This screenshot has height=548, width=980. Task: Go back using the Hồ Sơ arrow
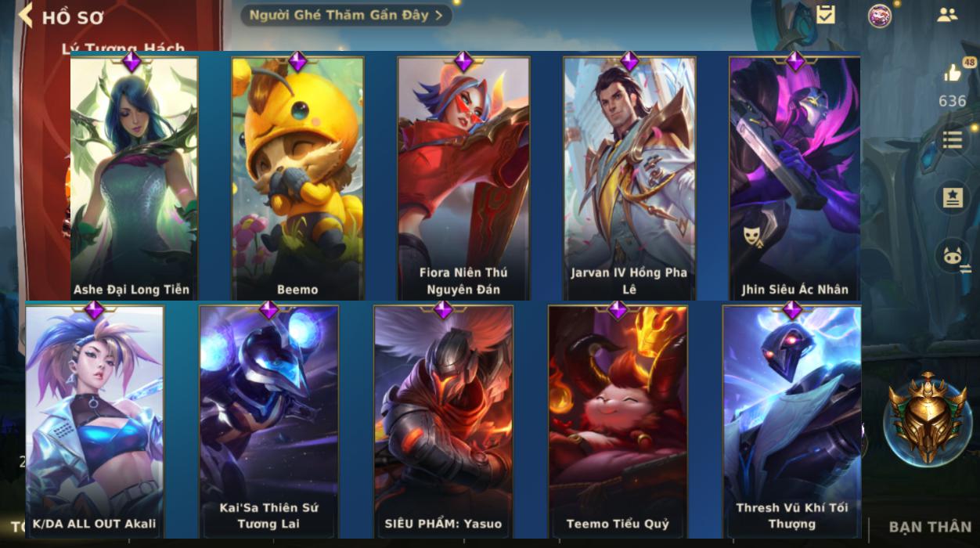pyautogui.click(x=27, y=16)
